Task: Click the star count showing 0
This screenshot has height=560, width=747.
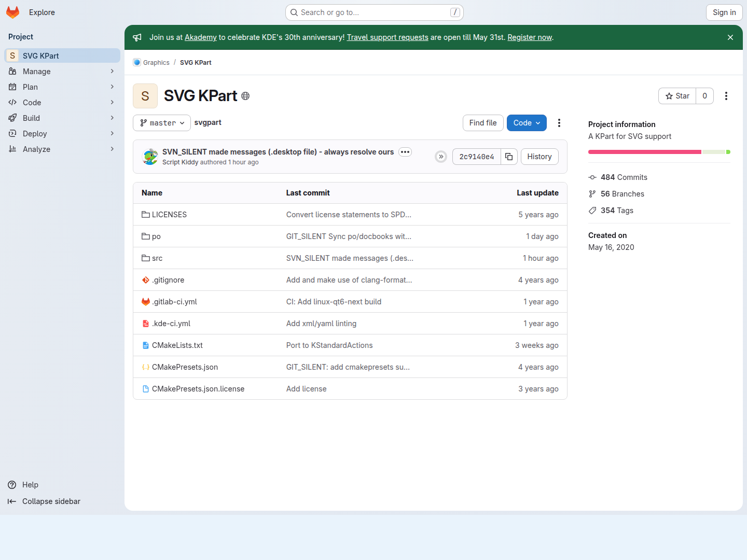Action: [704, 96]
